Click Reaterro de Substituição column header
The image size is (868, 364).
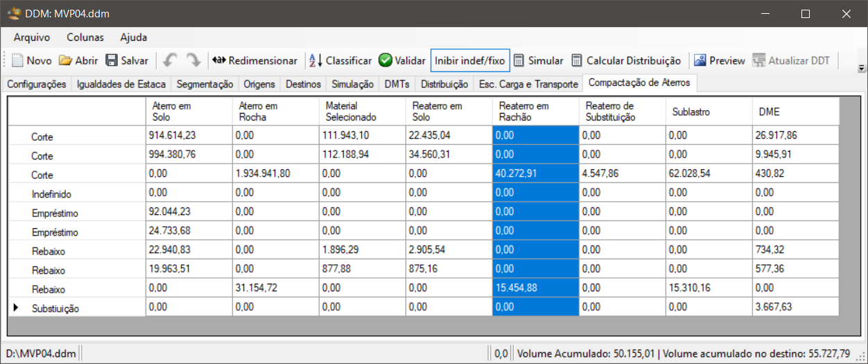tap(622, 111)
